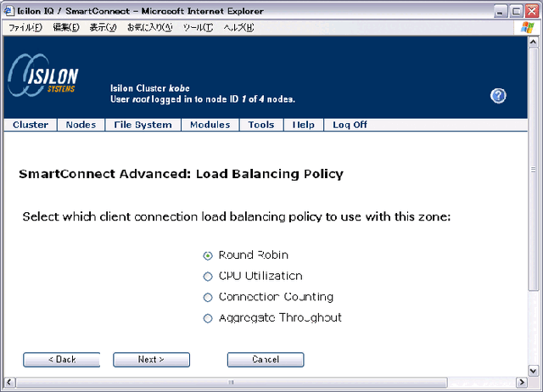Open the ファイル(F) menu
The image size is (543, 392).
tap(25, 27)
